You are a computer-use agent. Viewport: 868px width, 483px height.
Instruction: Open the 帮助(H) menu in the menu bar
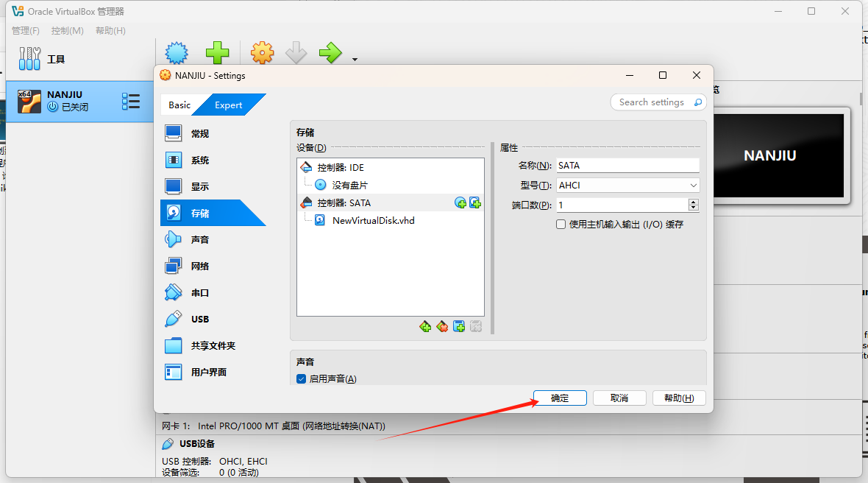(111, 30)
